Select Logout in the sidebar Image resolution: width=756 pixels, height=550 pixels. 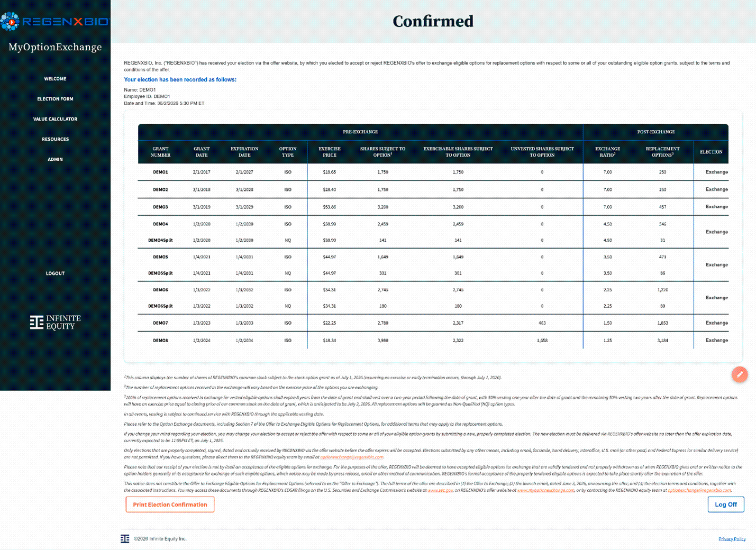click(56, 273)
